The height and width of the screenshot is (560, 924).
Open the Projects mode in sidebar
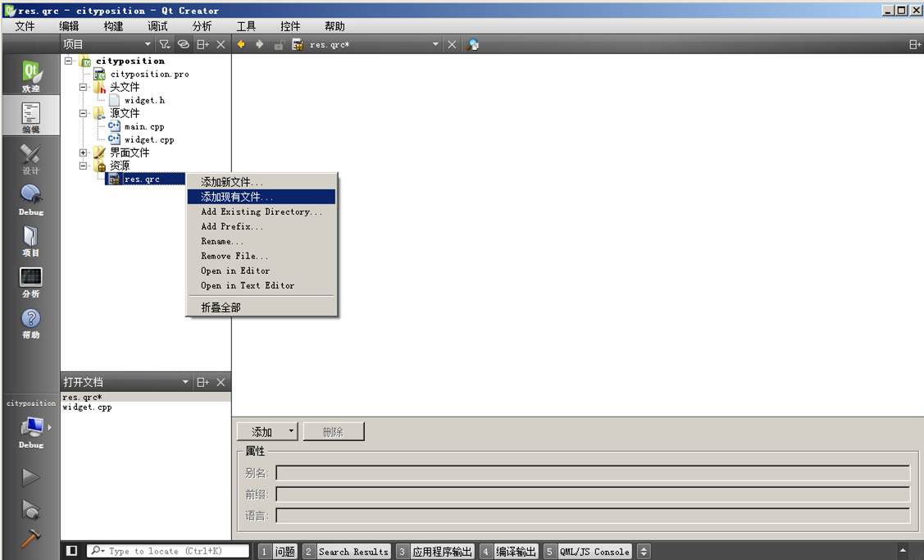tap(30, 240)
